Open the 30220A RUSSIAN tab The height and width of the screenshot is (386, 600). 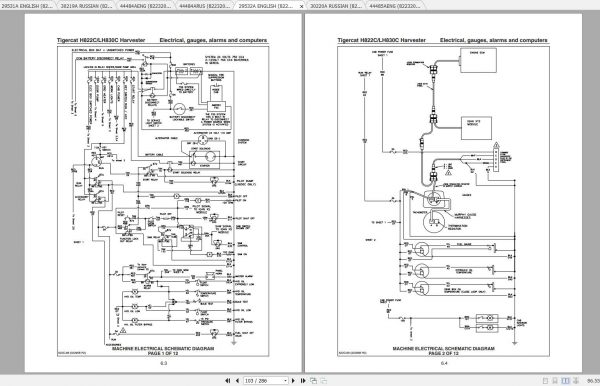(335, 6)
